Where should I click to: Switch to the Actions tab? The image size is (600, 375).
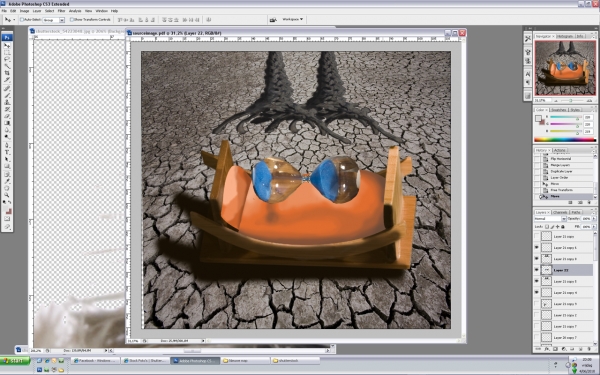pyautogui.click(x=559, y=150)
